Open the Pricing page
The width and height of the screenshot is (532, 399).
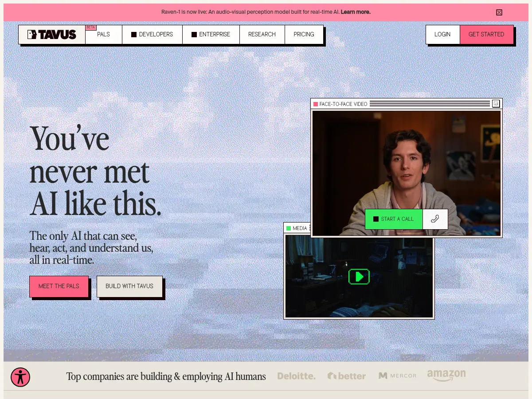304,35
